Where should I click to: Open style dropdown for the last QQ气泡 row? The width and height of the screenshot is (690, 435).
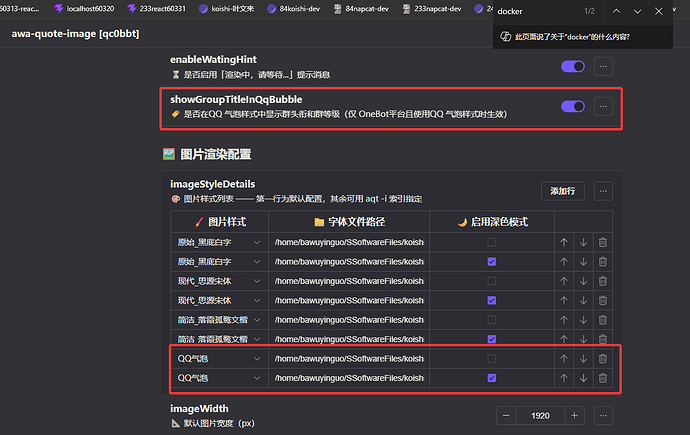(219, 378)
